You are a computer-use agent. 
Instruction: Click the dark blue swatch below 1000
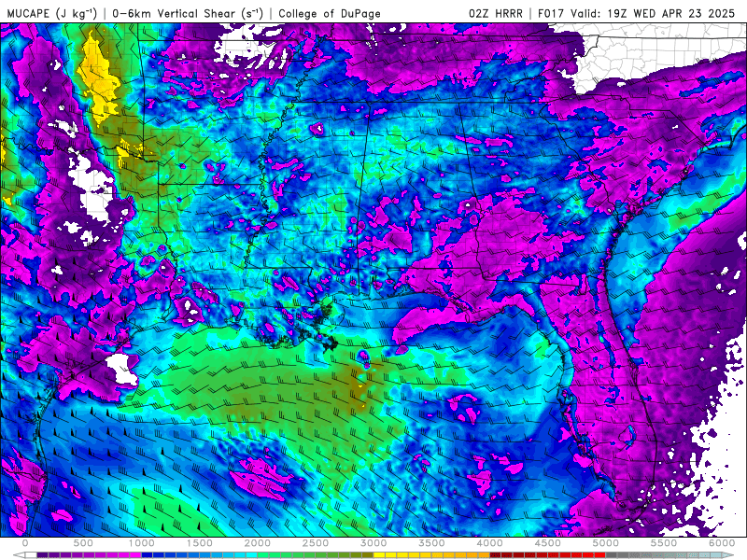148,555
